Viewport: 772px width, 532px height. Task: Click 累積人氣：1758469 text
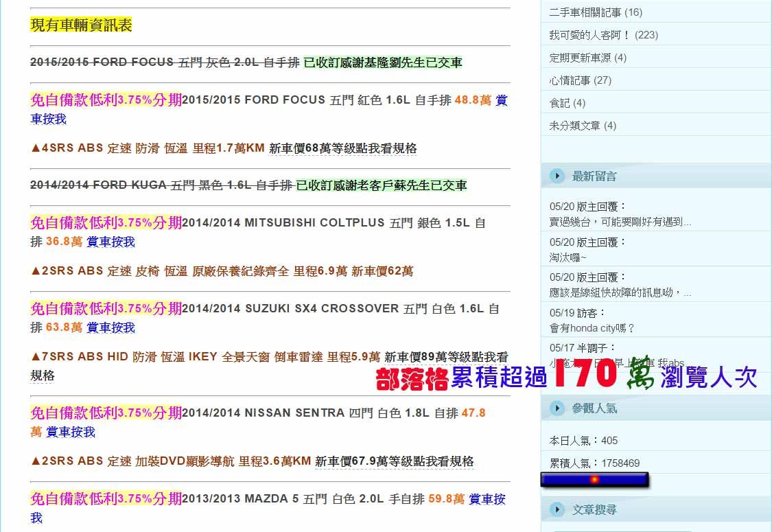coord(594,463)
